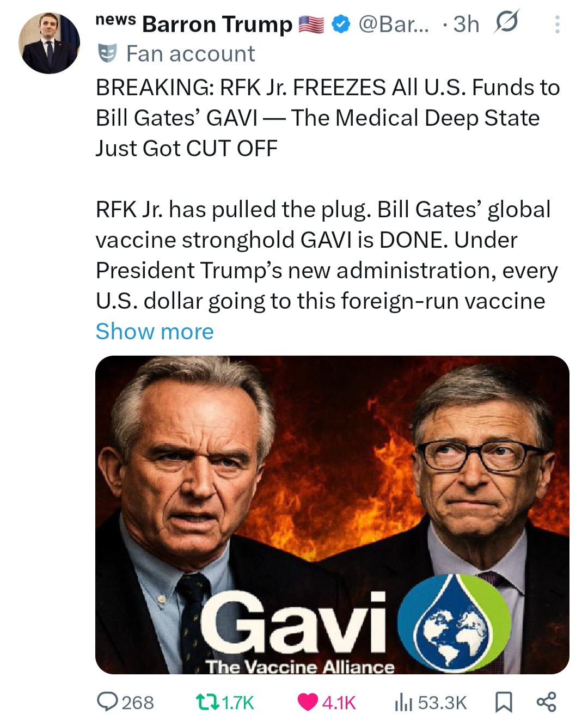588x726 pixels.
Task: Click the small "news" label before name
Action: (x=115, y=20)
